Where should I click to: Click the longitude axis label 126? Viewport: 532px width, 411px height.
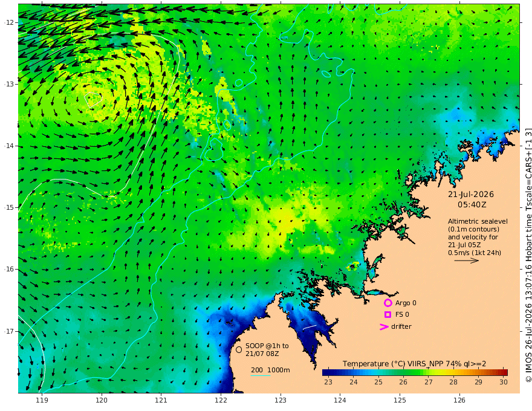[x=459, y=401]
